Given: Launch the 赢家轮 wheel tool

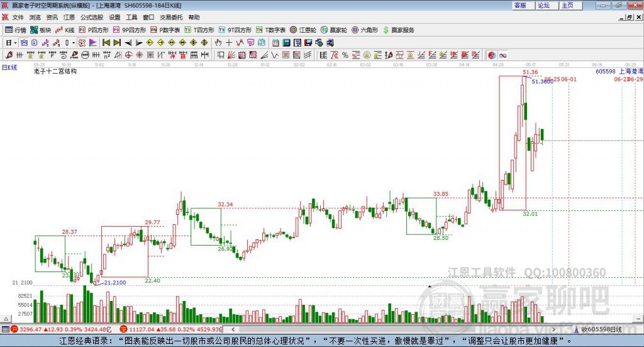Looking at the screenshot, I should click(334, 30).
